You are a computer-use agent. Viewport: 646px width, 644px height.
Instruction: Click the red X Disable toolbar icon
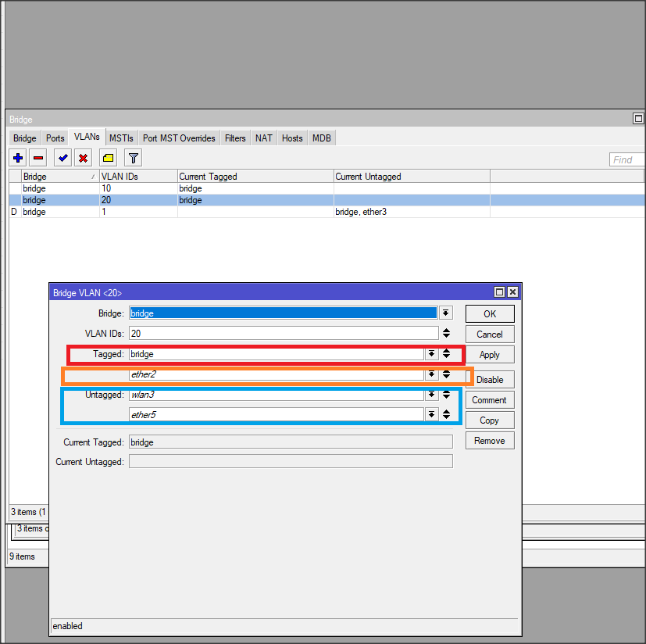[84, 158]
